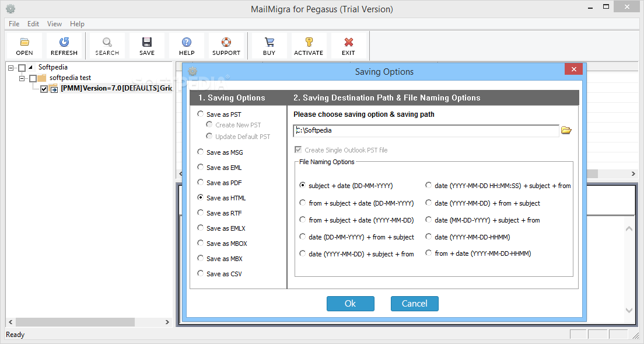Viewport: 644px width, 344px height.
Task: Click preview pane scroll down arrow
Action: (x=629, y=310)
